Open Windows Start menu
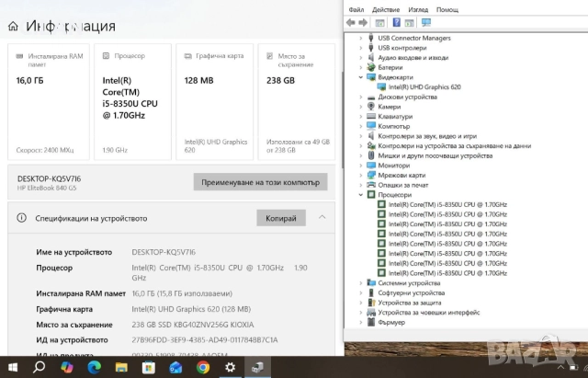This screenshot has width=588, height=378. (x=13, y=367)
